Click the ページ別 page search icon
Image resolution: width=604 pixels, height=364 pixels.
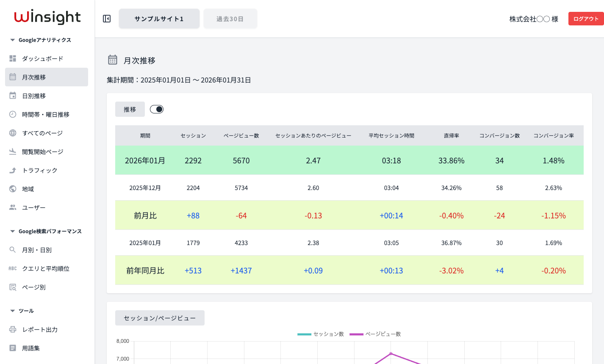[13, 287]
